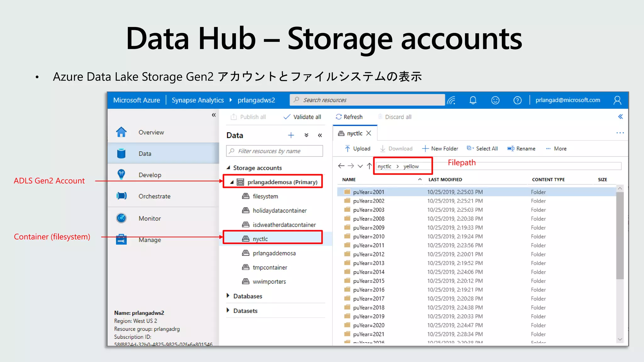The height and width of the screenshot is (362, 644).
Task: Open the Develop hub lightbulb icon
Action: 121,174
